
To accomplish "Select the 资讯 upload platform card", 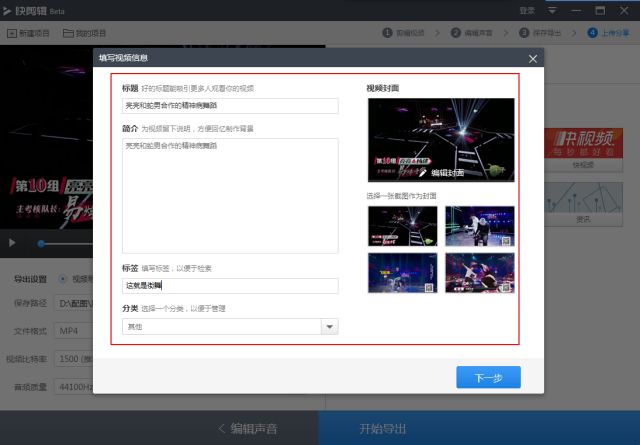I will (583, 204).
